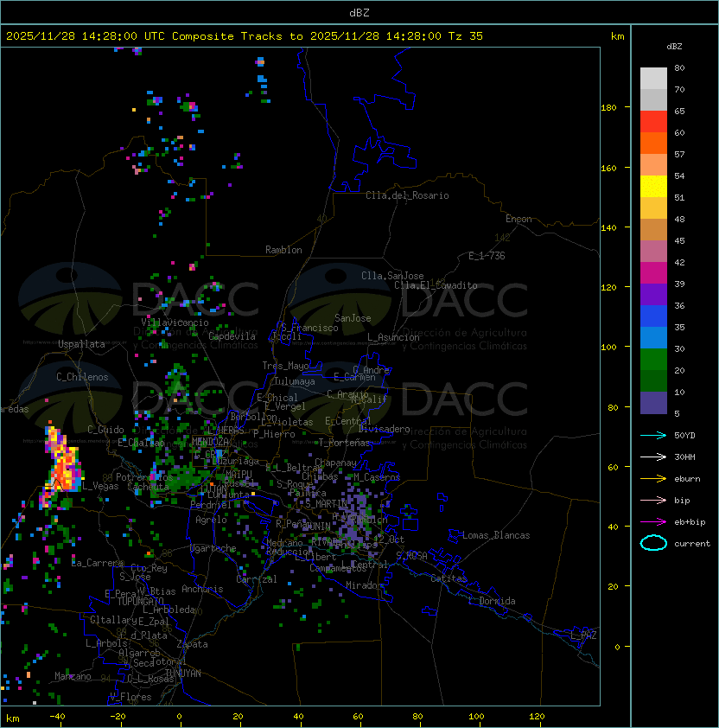Click the white 30HM track arrow
This screenshot has height=728, width=719.
tap(653, 457)
